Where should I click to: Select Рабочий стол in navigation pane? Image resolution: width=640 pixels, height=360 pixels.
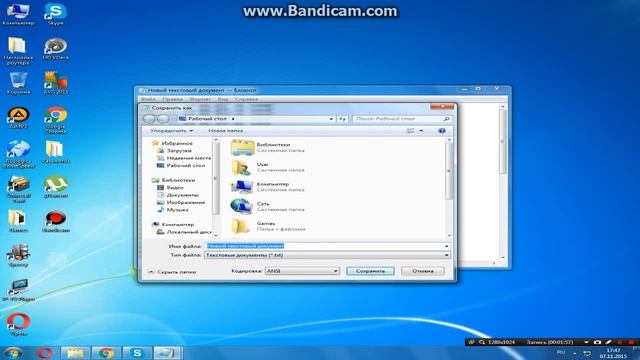(x=181, y=165)
